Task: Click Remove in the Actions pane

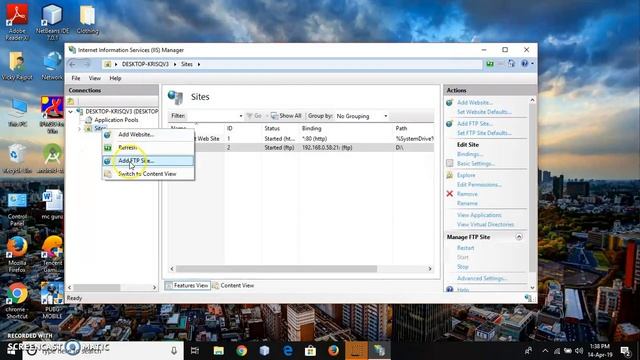Action: pyautogui.click(x=467, y=194)
